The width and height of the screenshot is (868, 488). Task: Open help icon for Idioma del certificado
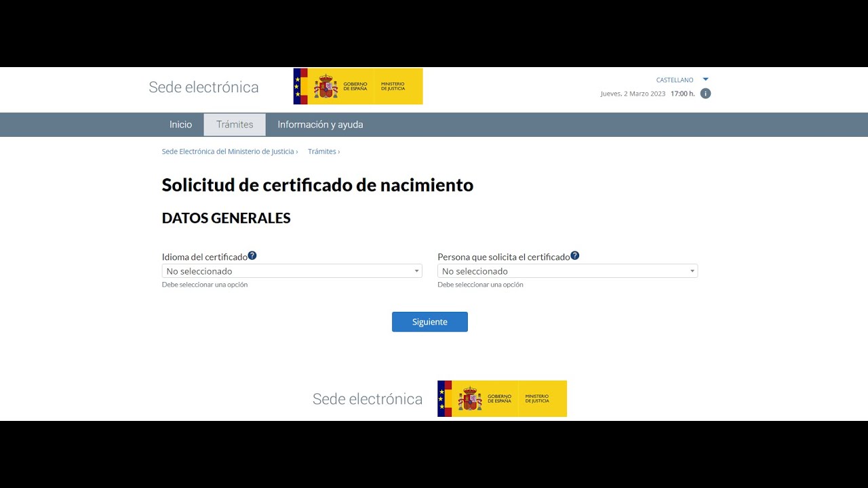[x=252, y=256]
